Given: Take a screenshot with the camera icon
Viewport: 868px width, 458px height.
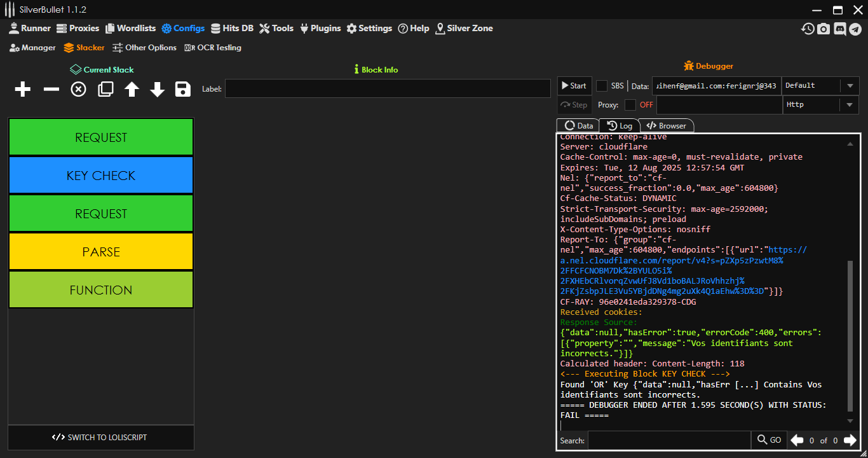Looking at the screenshot, I should coord(824,29).
